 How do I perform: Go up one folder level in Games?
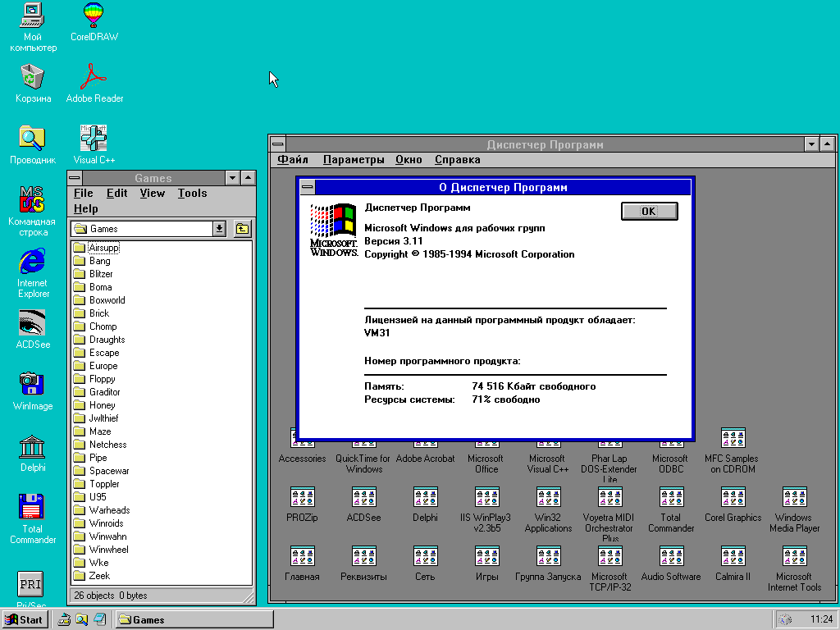(243, 229)
